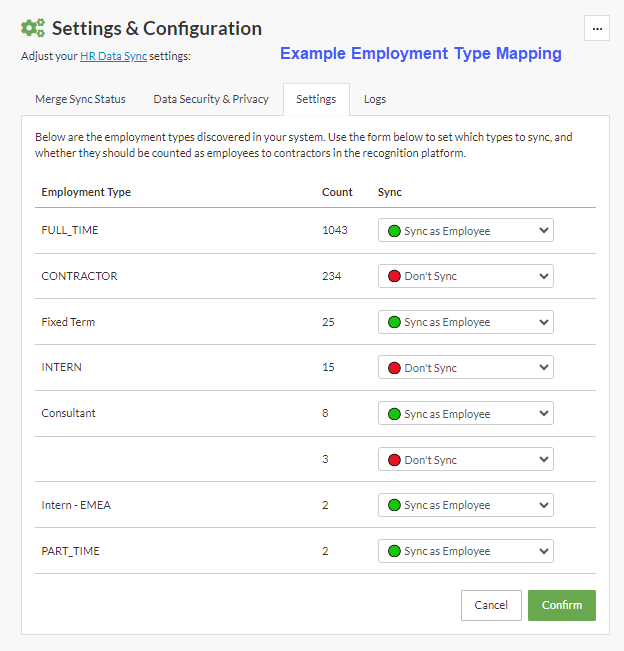Open the INTERN sync dropdown
624x651 pixels.
tap(465, 368)
